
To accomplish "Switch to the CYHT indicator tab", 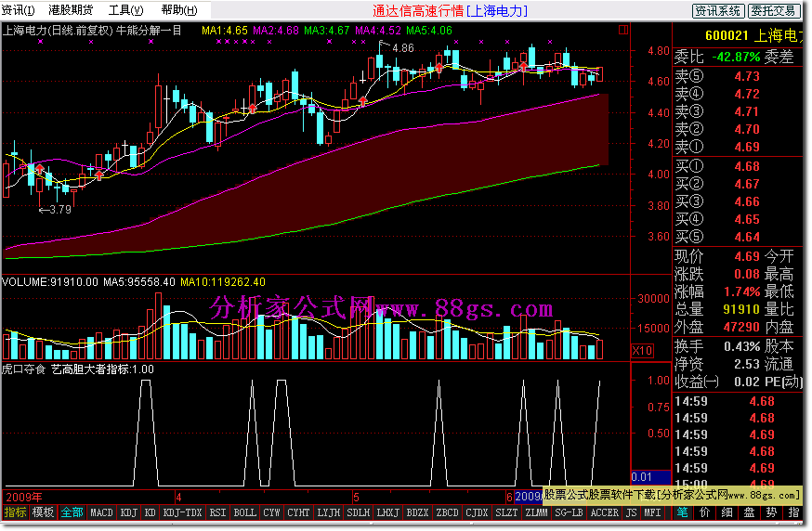I will pyautogui.click(x=298, y=512).
